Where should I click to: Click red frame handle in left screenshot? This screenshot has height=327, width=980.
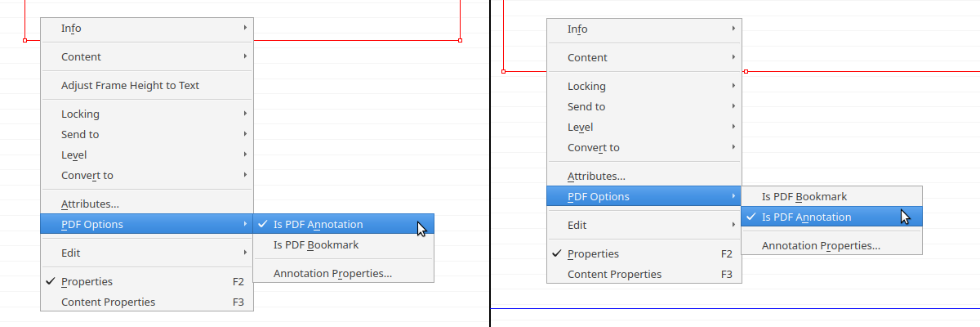tap(25, 39)
